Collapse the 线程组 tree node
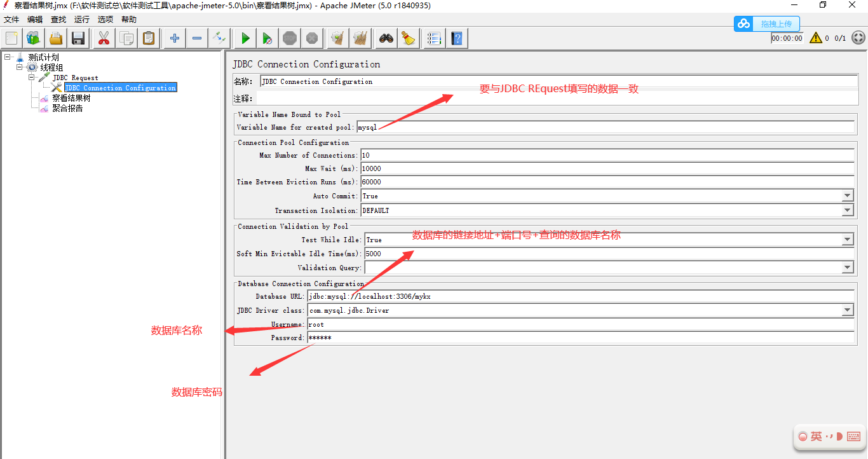This screenshot has height=459, width=868. pos(19,67)
